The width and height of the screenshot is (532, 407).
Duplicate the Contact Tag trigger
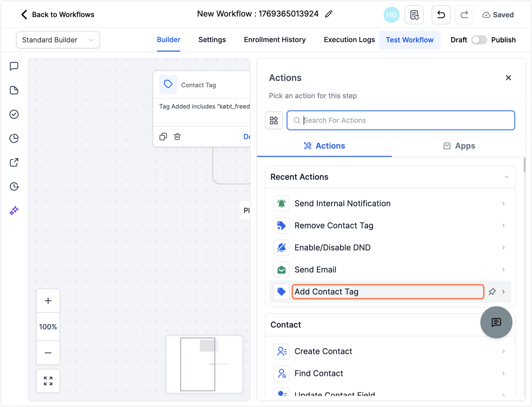point(163,137)
